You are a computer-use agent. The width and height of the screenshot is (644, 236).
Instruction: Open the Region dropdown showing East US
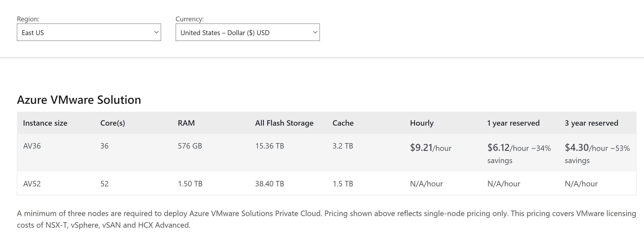click(x=89, y=32)
